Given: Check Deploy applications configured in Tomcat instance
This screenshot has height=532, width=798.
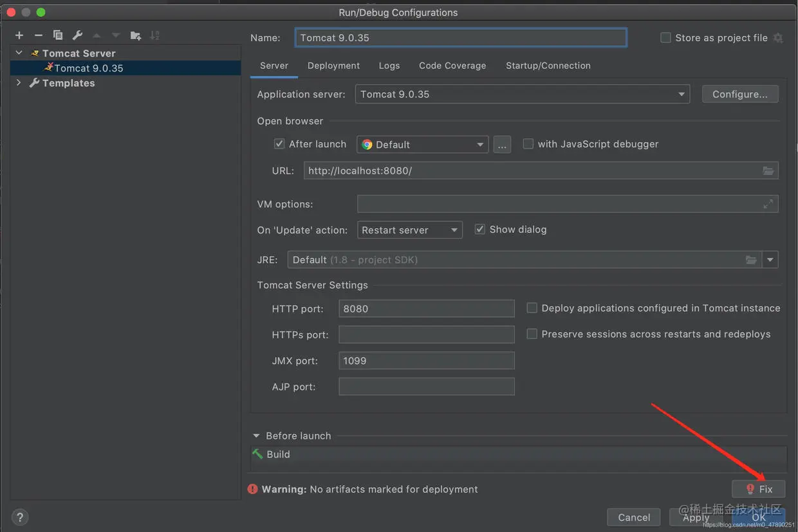Looking at the screenshot, I should coord(532,308).
